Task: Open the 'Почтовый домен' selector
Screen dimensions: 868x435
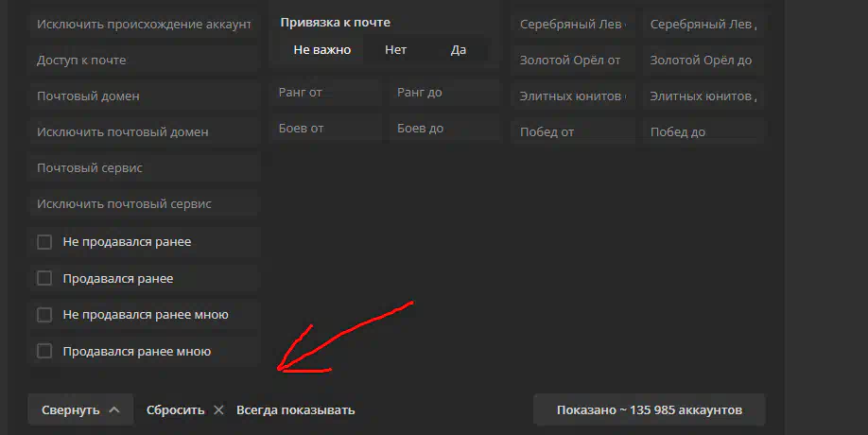Action: coord(143,96)
